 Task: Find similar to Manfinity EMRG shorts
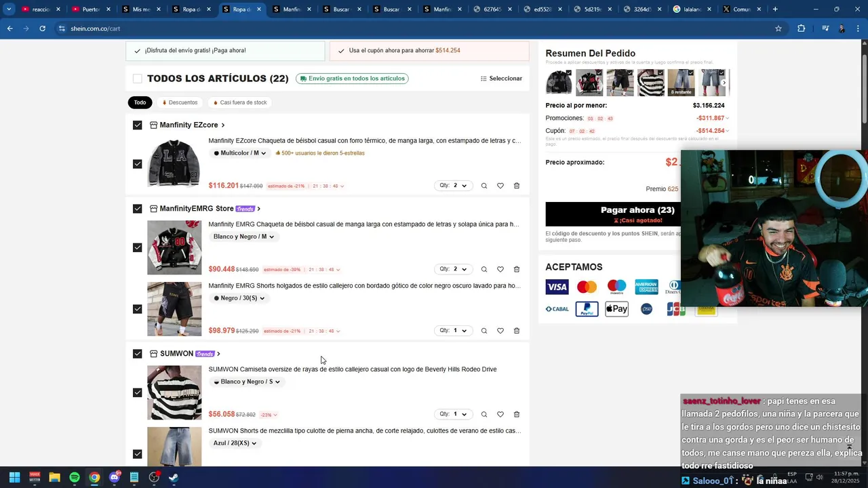tap(484, 331)
